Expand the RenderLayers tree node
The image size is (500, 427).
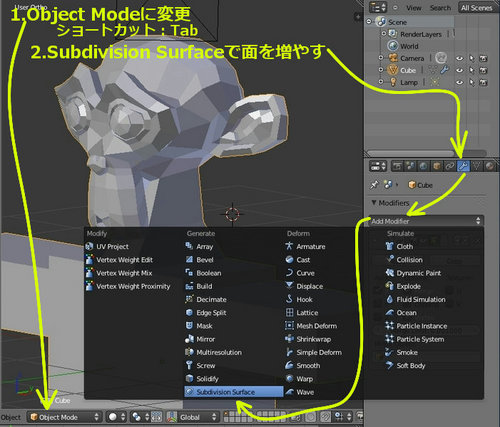click(383, 33)
